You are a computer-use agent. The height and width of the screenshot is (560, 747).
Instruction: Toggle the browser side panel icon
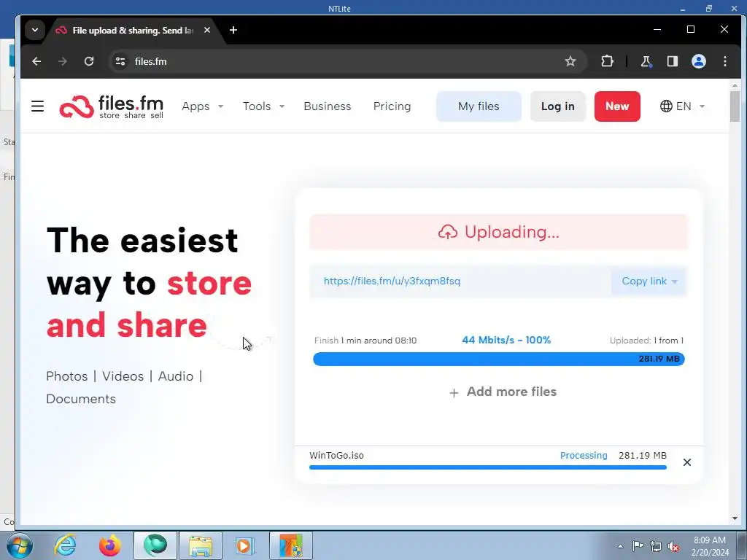672,61
